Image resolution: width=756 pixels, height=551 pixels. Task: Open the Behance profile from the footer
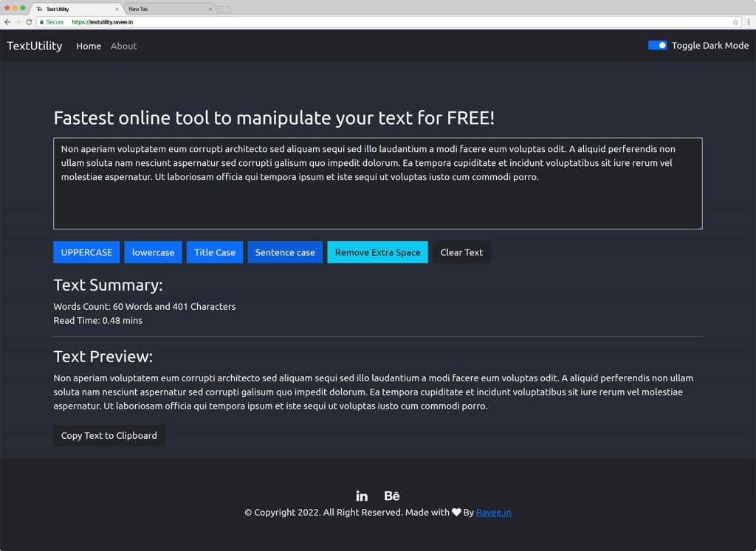(x=391, y=496)
